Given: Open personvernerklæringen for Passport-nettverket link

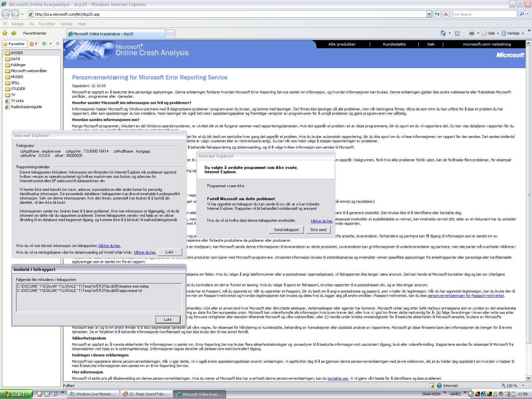Looking at the screenshot, I should (x=466, y=296).
